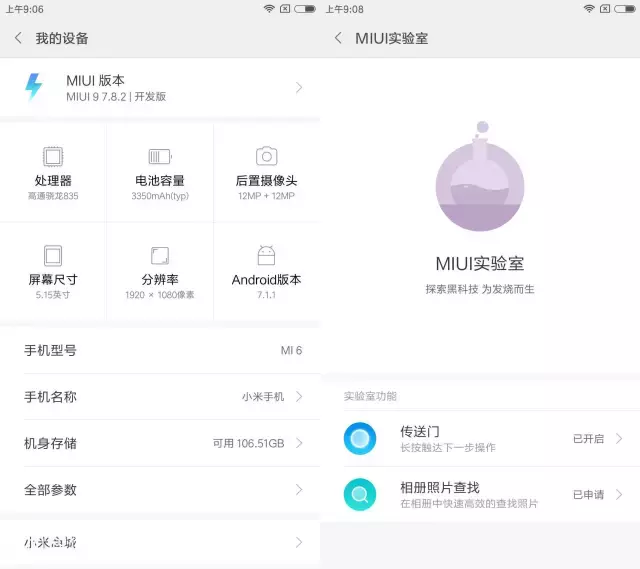Tap the MI 6 model value
The height and width of the screenshot is (569, 640).
coord(291,350)
